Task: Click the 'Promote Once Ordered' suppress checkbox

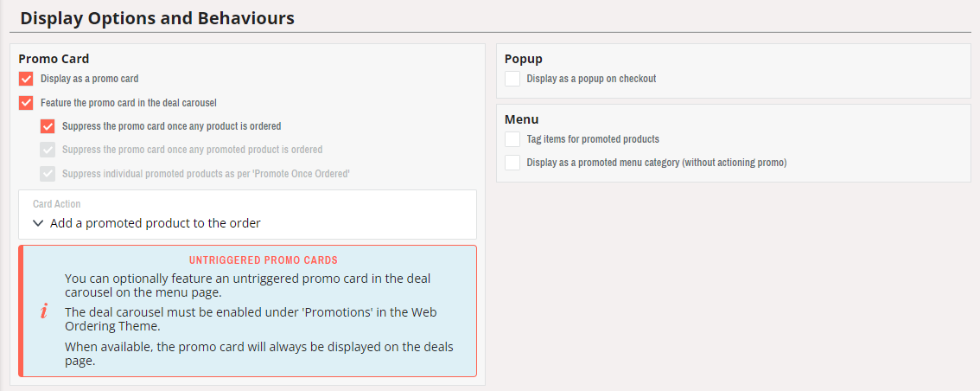Action: 48,174
